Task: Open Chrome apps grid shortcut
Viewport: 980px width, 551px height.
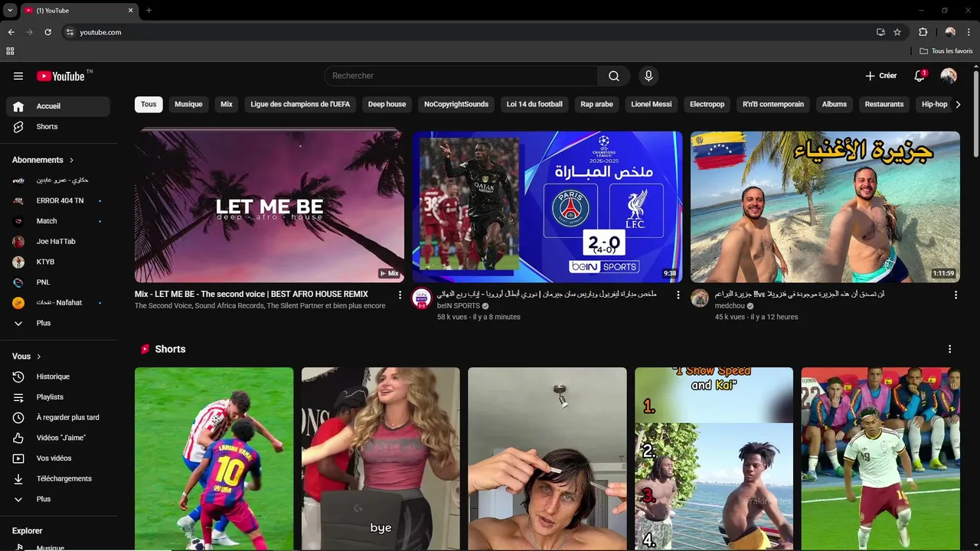Action: (x=10, y=51)
